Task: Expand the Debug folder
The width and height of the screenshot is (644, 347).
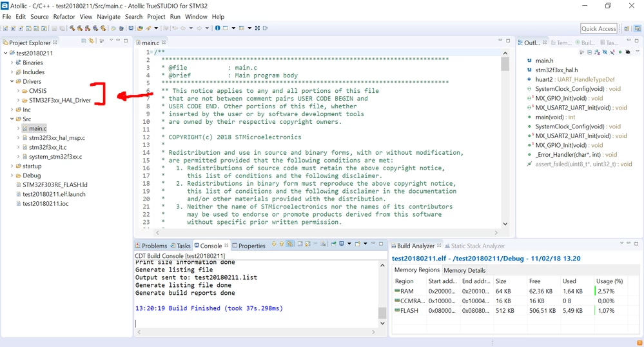Action: tap(12, 175)
